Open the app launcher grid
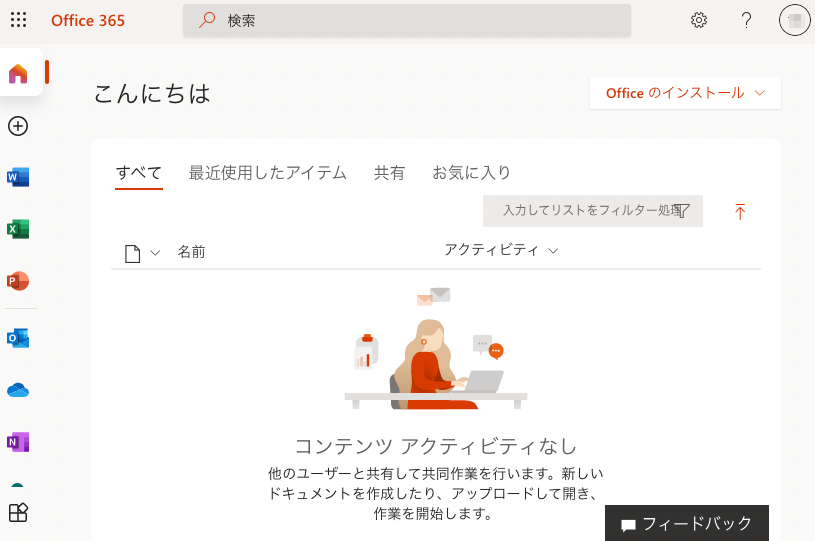Viewport: 815px width, 541px height. point(18,20)
